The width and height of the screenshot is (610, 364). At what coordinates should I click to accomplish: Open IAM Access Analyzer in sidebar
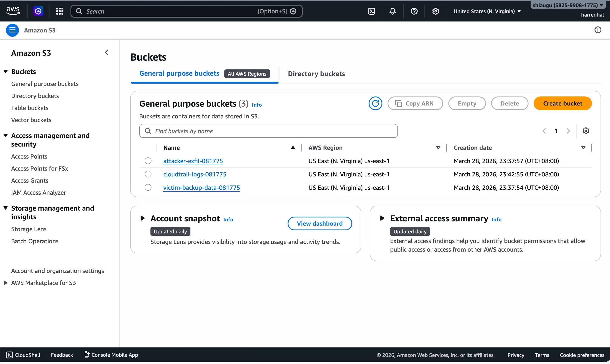[x=38, y=192]
